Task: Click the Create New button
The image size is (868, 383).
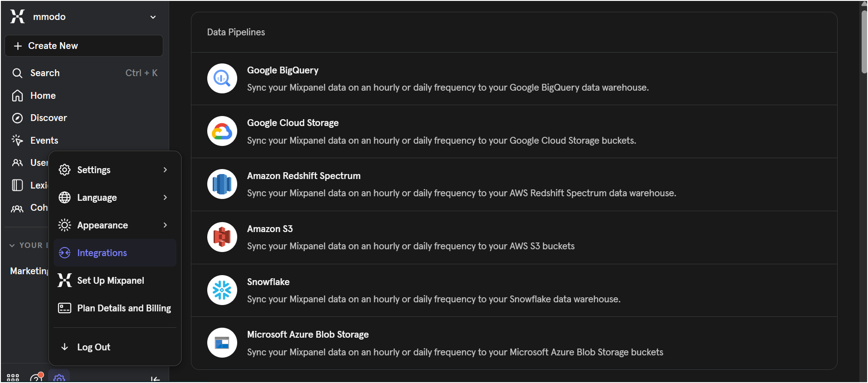Action: pyautogui.click(x=84, y=46)
